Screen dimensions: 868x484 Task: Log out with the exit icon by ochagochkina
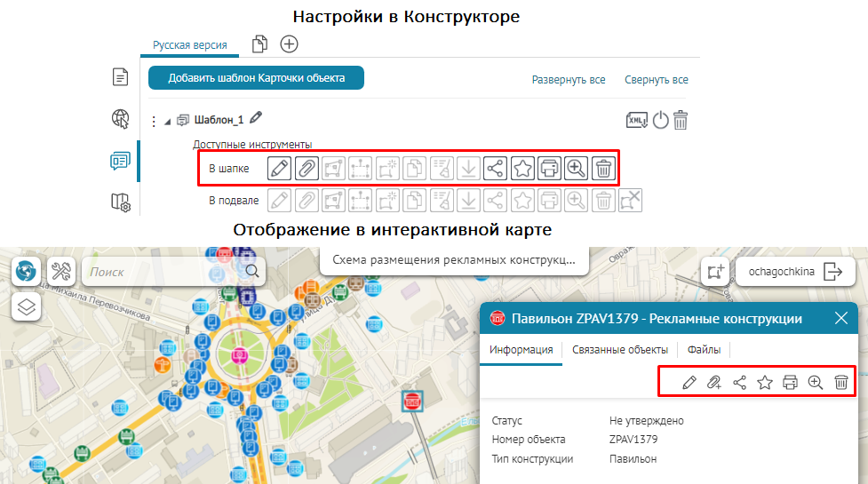tap(832, 272)
